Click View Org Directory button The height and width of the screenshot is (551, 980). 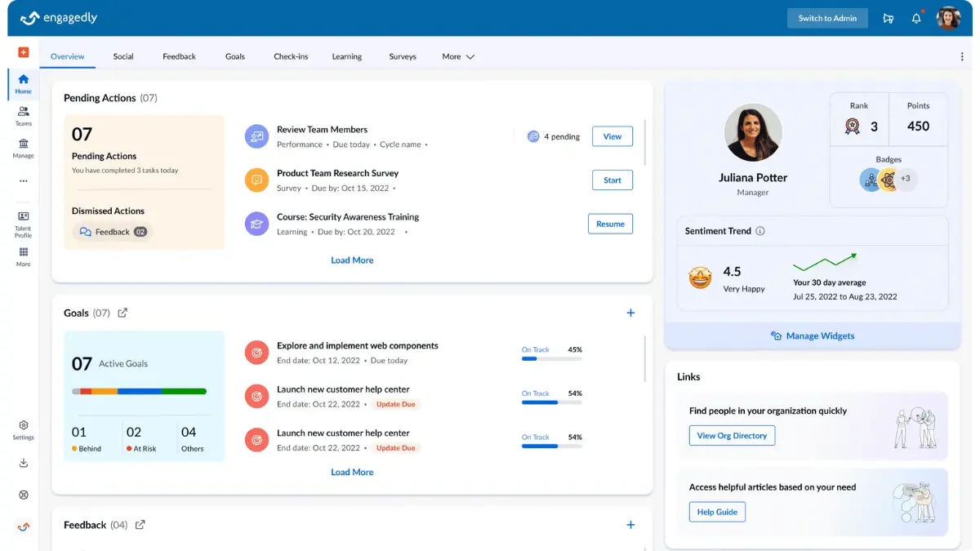click(732, 436)
